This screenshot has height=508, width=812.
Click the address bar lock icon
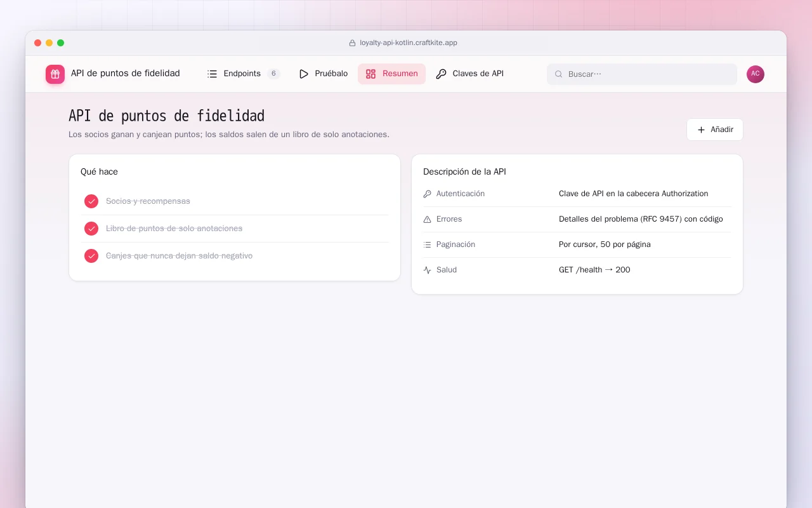click(352, 43)
